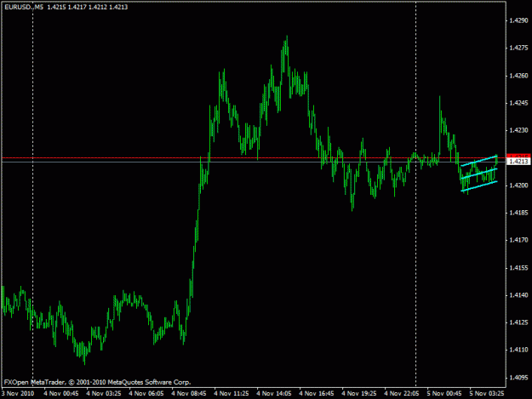The image size is (532, 399).
Task: Click the 1.4245 price scale label
Action: point(518,103)
